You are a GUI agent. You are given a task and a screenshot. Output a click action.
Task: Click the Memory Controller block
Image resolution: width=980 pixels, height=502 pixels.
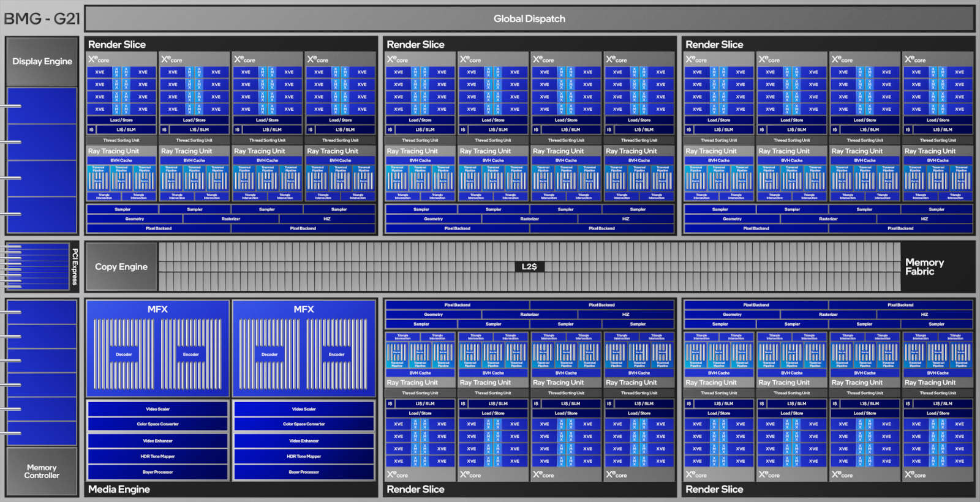(x=42, y=471)
